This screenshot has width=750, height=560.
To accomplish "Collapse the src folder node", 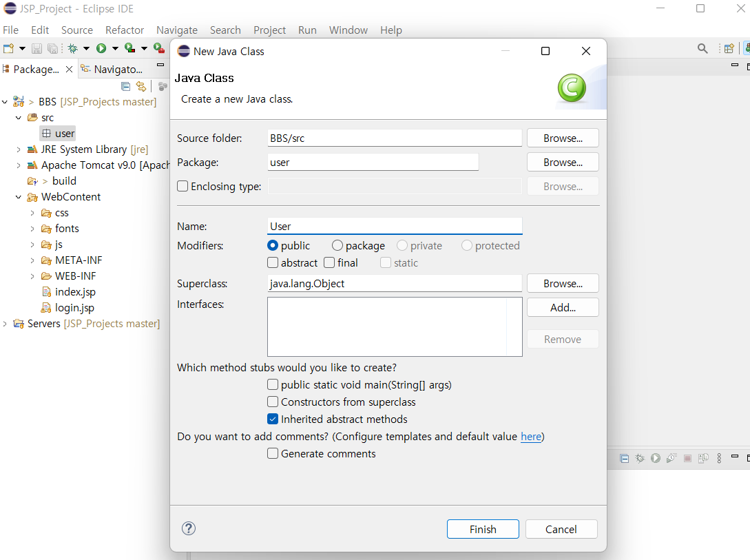I will coord(19,118).
